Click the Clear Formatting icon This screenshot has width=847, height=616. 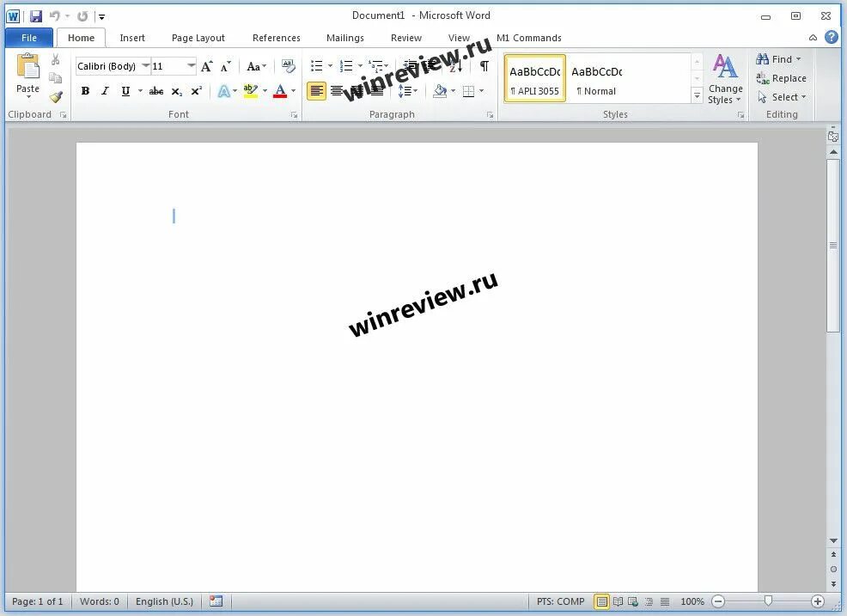(289, 66)
